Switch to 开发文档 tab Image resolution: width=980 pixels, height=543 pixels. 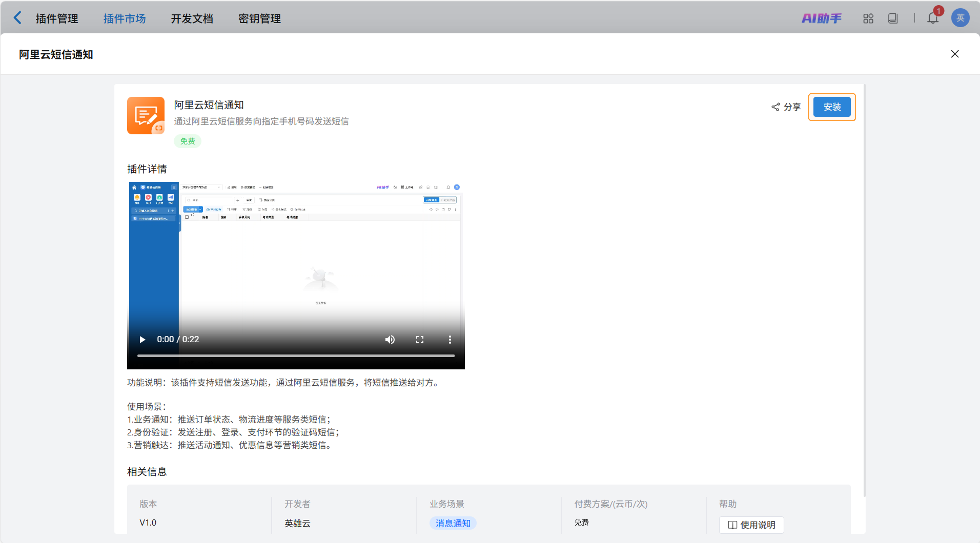[192, 18]
